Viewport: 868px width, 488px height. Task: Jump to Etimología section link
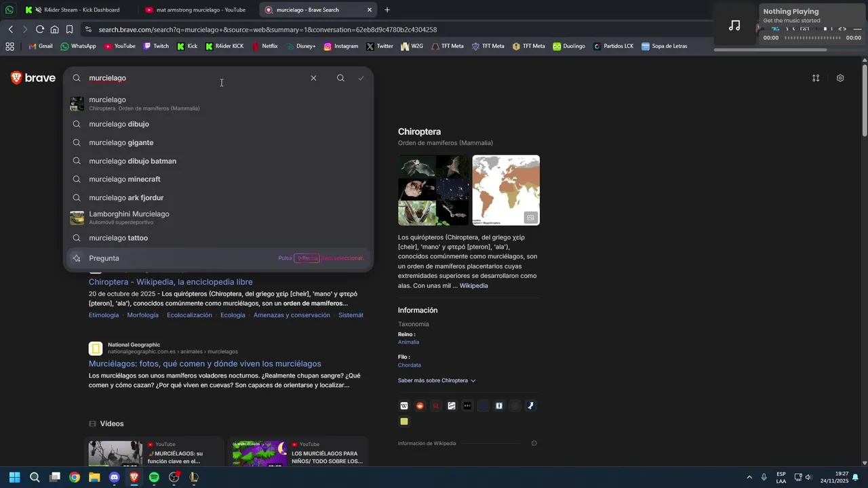[104, 315]
